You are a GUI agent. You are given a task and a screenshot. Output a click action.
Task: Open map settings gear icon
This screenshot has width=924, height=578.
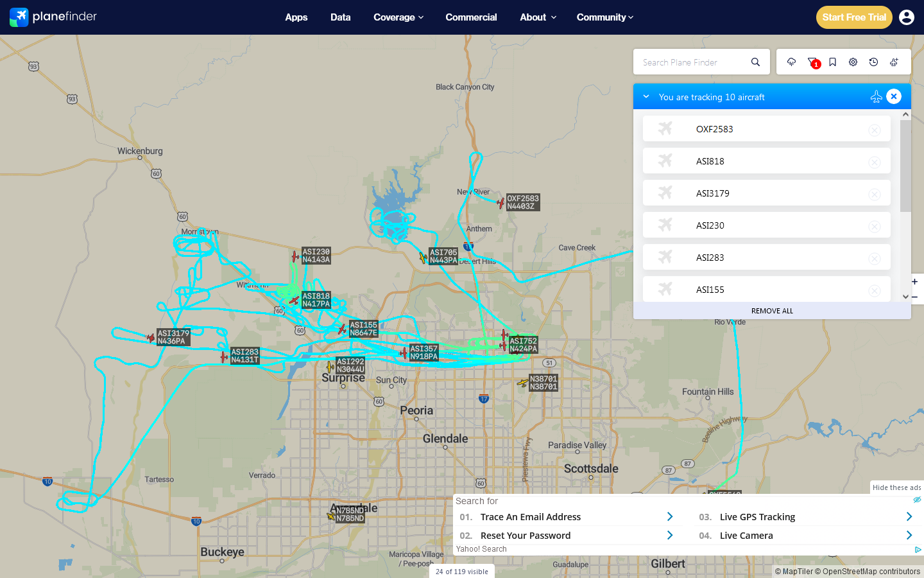(853, 62)
